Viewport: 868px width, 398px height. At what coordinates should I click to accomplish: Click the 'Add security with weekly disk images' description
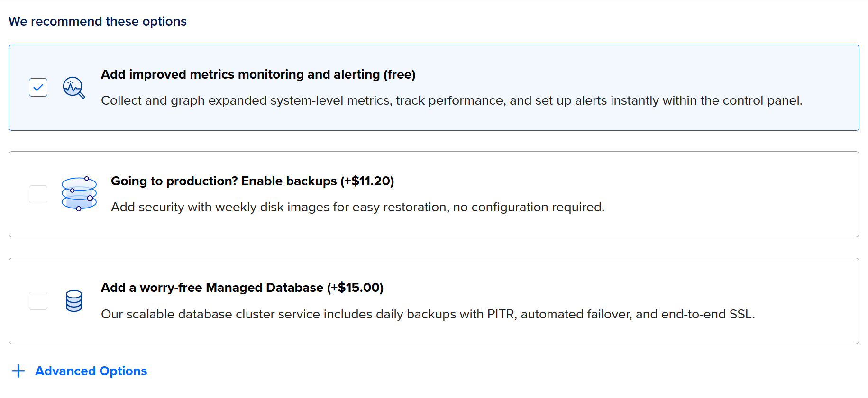pyautogui.click(x=357, y=207)
